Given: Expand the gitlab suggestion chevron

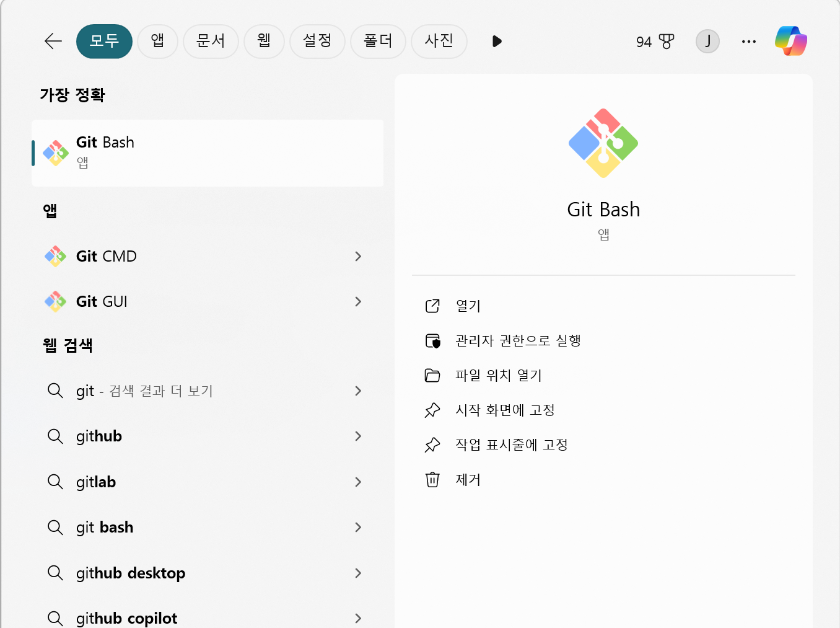Looking at the screenshot, I should [358, 482].
